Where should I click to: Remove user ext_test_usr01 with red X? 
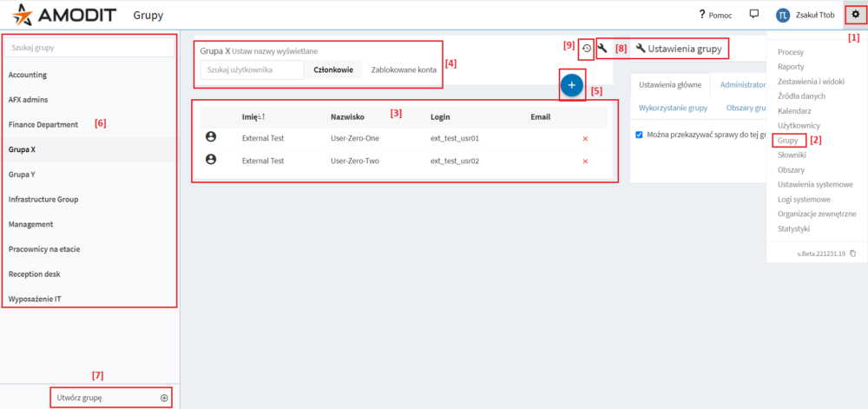coord(585,138)
